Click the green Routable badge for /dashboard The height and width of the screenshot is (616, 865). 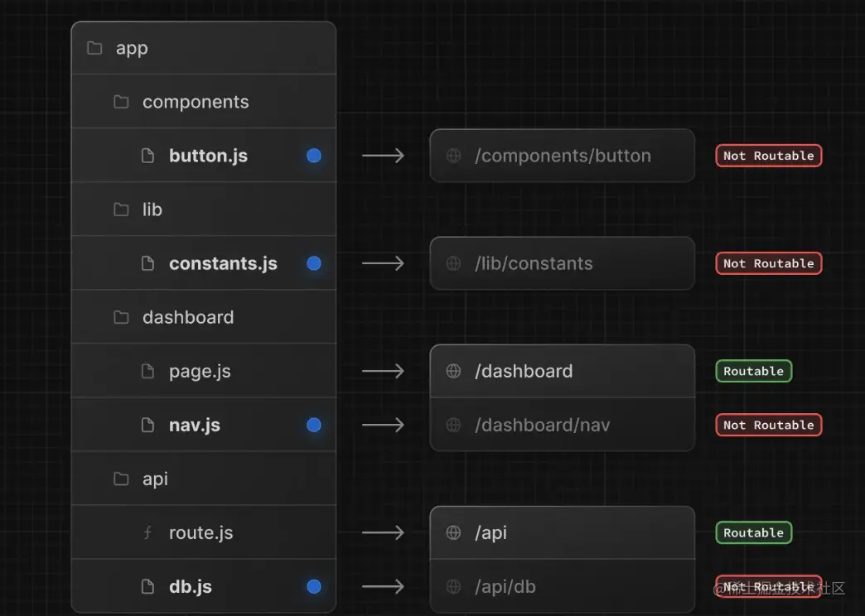point(754,371)
